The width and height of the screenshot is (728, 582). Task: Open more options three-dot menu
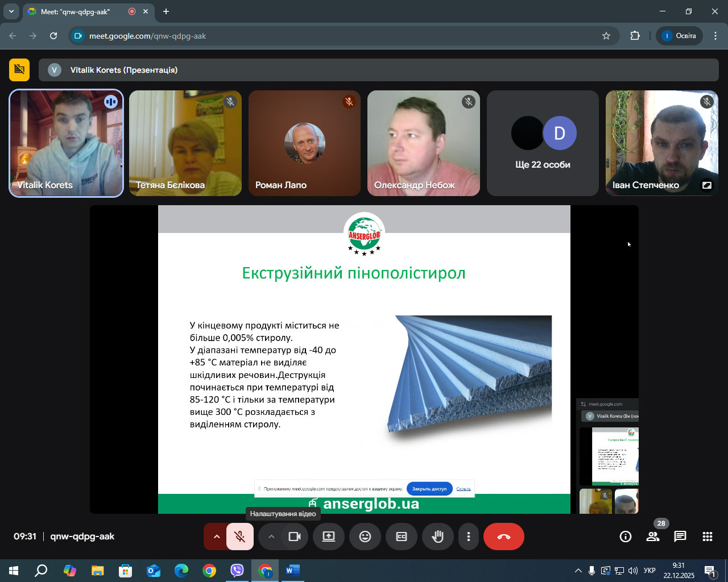click(469, 537)
